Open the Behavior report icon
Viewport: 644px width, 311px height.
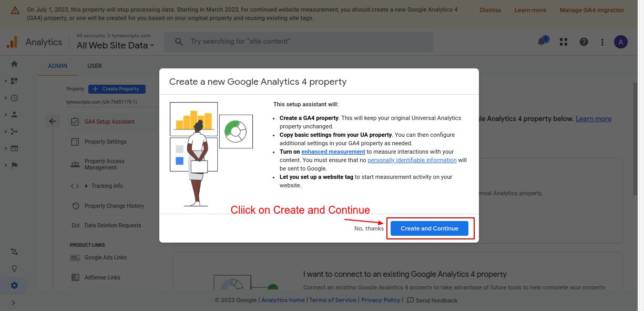coord(14,148)
